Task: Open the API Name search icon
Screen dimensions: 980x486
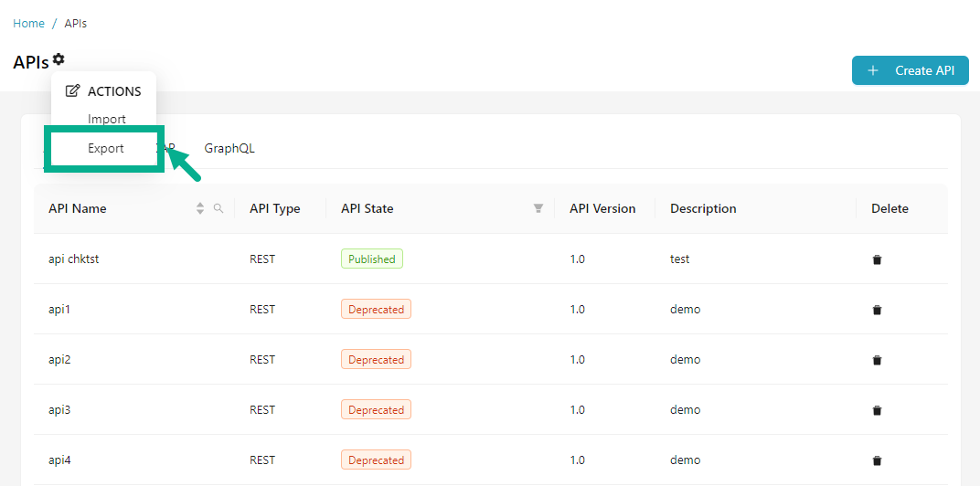Action: click(218, 208)
